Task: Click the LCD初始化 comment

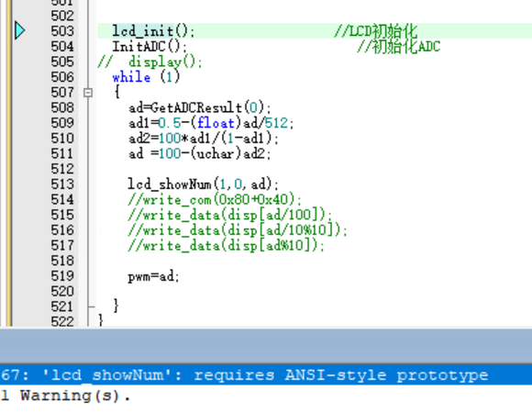Action: click(375, 31)
